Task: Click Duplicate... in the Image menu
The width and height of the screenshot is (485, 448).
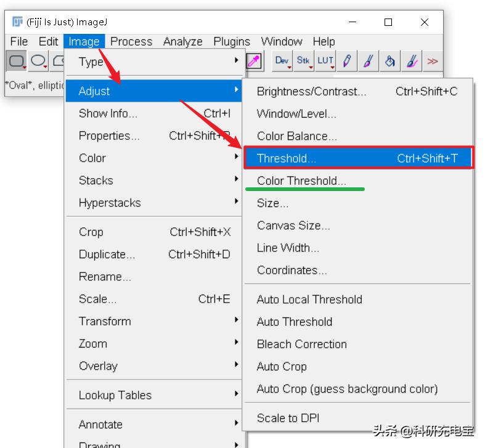Action: pos(154,254)
